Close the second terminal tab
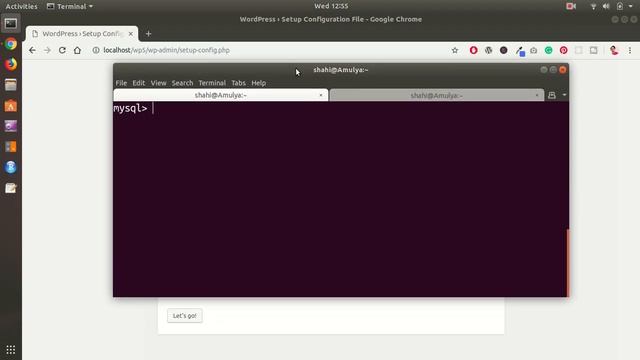640x360 pixels. [x=537, y=95]
